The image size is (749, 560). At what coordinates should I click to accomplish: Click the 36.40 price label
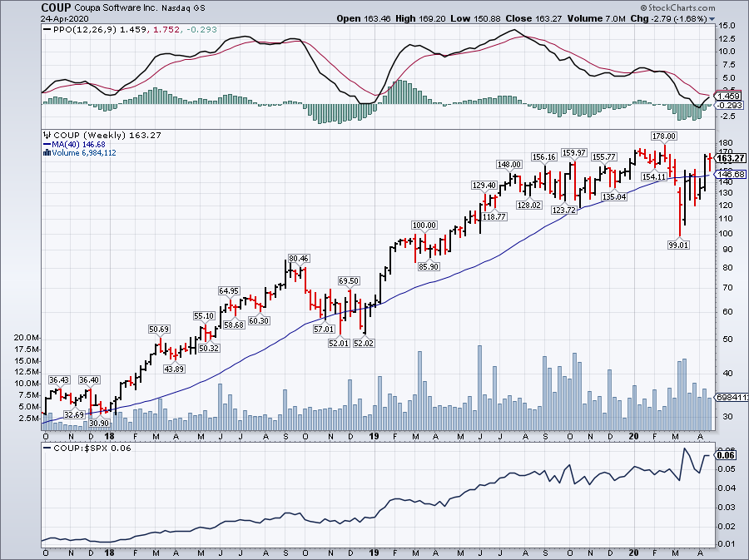[89, 380]
